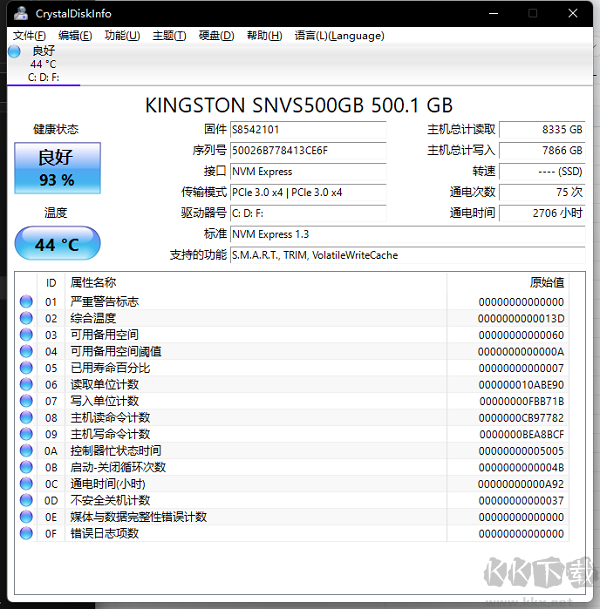Image resolution: width=600 pixels, height=609 pixels.
Task: Open the 主题(T) menu
Action: pos(169,36)
